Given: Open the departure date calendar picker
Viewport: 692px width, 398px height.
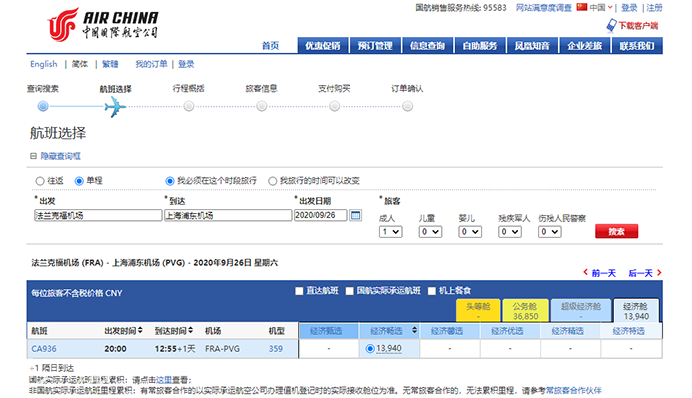Looking at the screenshot, I should 355,215.
